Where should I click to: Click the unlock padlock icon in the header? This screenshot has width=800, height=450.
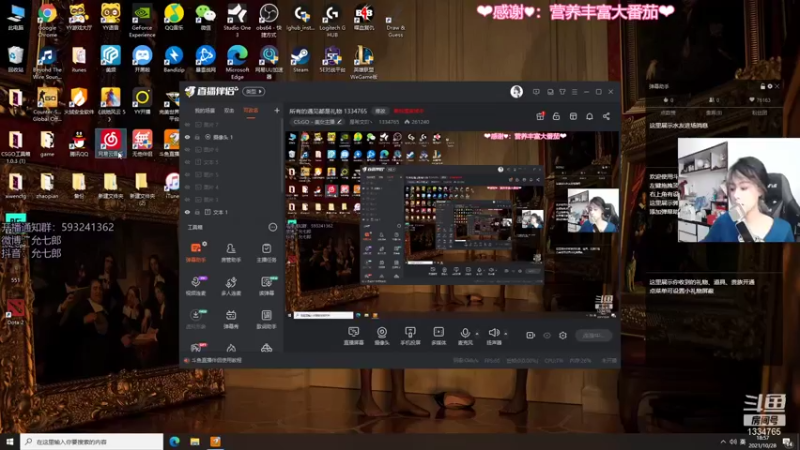click(x=556, y=116)
